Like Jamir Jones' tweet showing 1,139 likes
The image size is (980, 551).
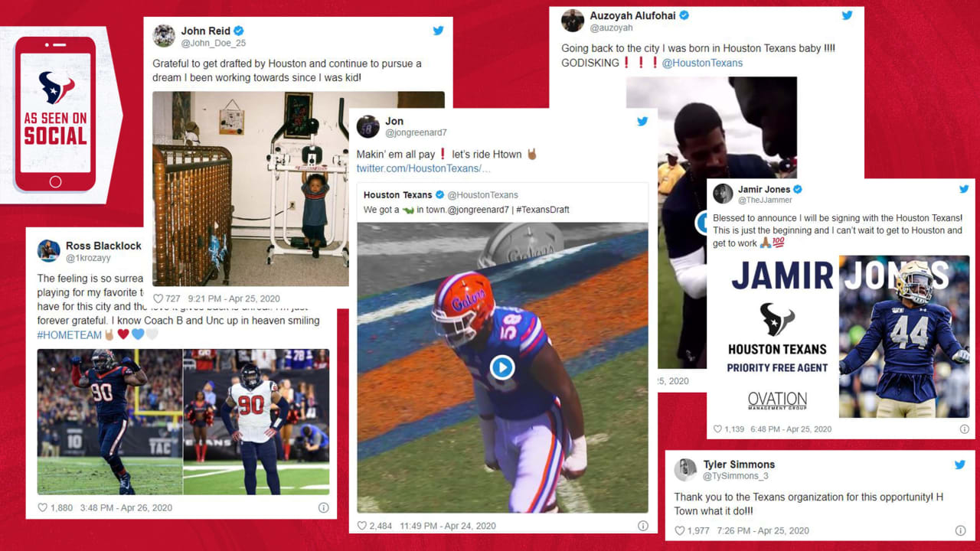(717, 429)
